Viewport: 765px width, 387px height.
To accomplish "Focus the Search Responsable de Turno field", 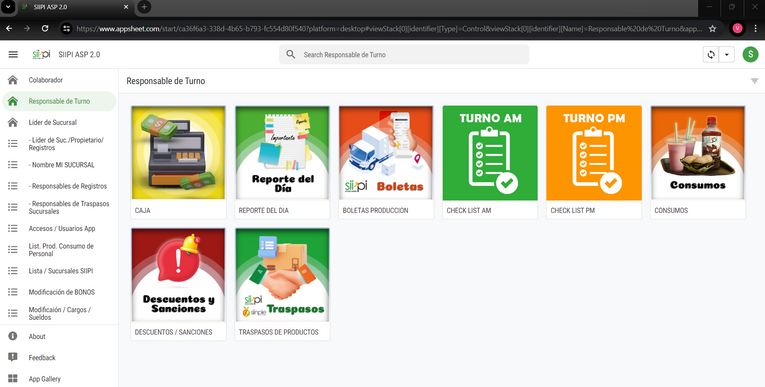I will 404,54.
